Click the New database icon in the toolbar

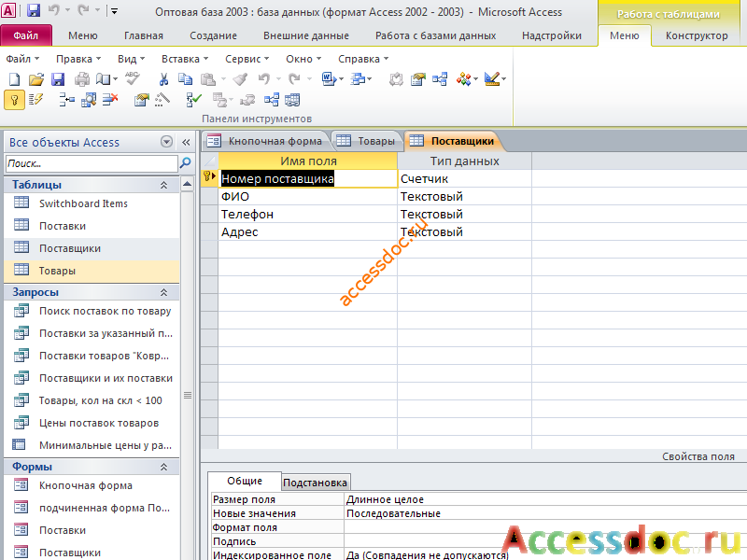pyautogui.click(x=15, y=79)
